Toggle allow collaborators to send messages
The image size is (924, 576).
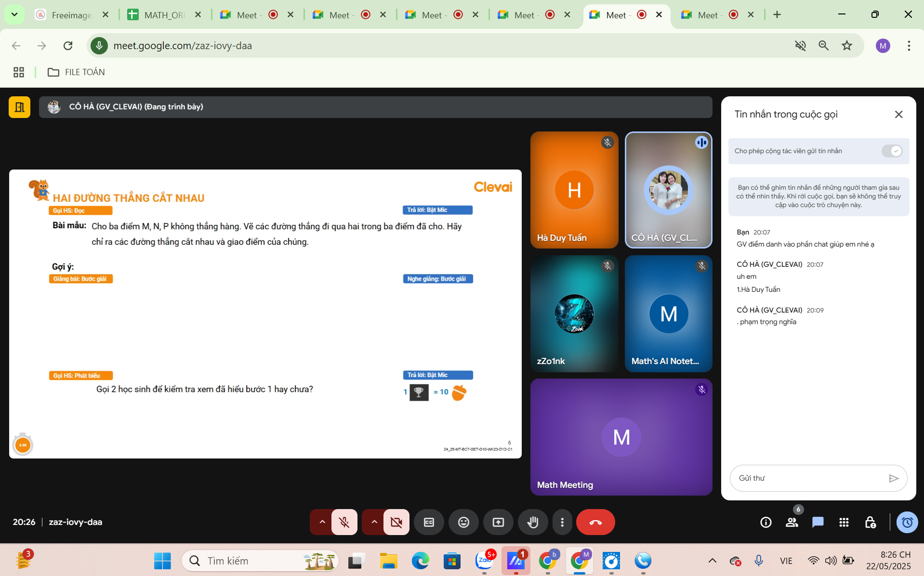click(892, 151)
